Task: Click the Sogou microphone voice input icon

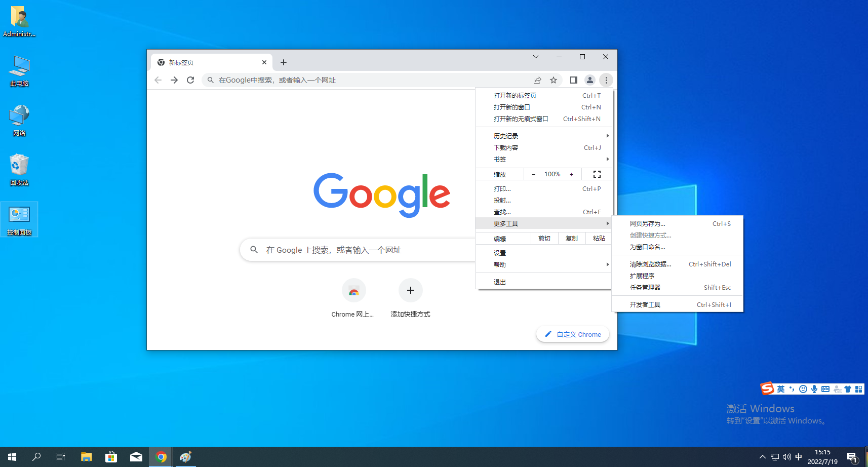Action: point(814,389)
